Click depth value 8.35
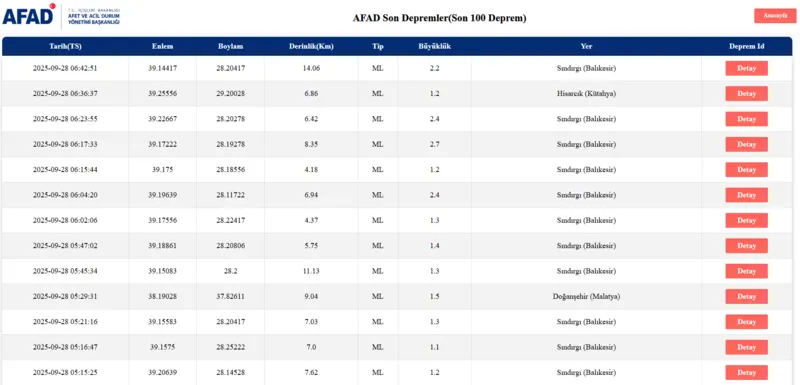The image size is (800, 385). (311, 144)
